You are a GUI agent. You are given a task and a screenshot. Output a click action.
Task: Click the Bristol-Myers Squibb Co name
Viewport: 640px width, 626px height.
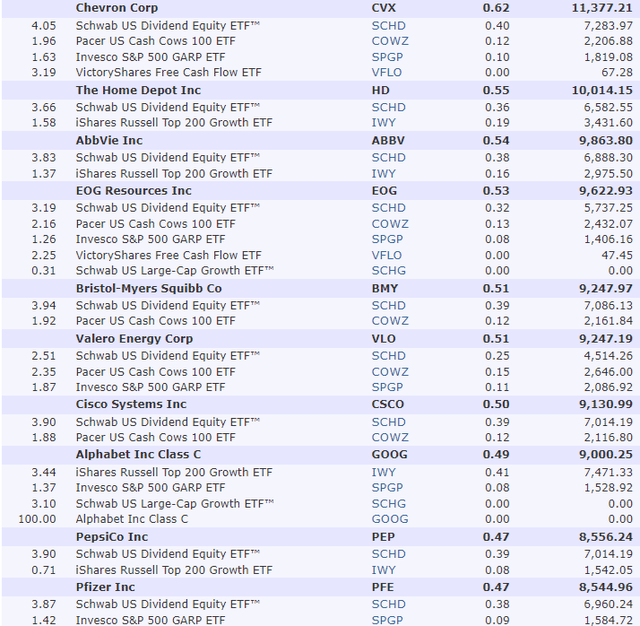click(149, 288)
